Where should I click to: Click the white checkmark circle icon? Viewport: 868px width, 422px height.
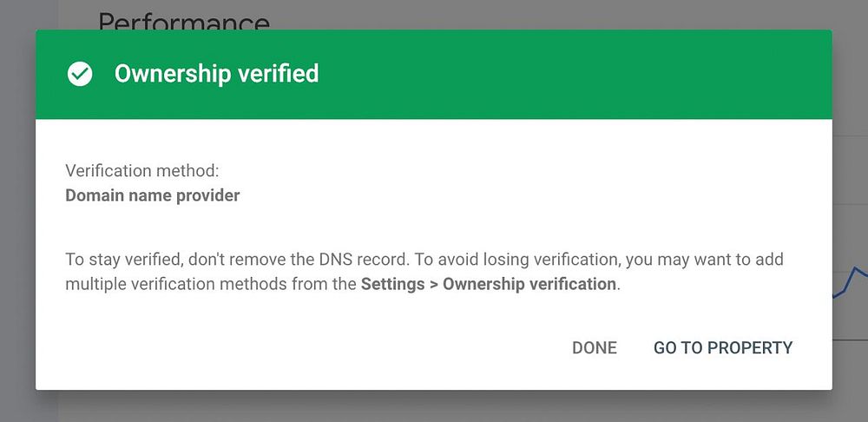pyautogui.click(x=80, y=75)
